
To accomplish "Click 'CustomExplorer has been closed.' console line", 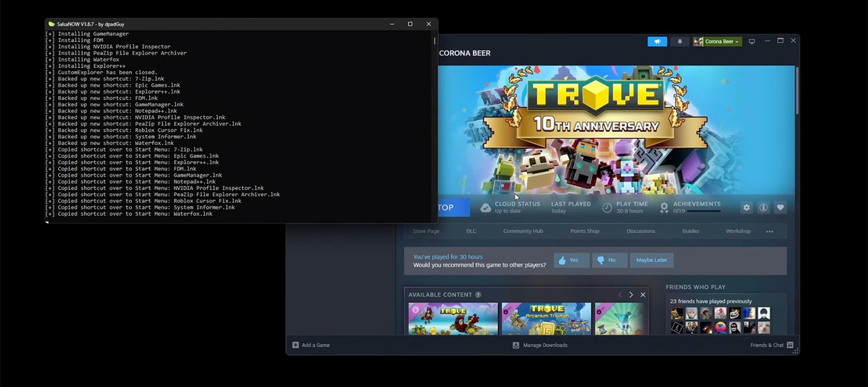I will point(101,72).
